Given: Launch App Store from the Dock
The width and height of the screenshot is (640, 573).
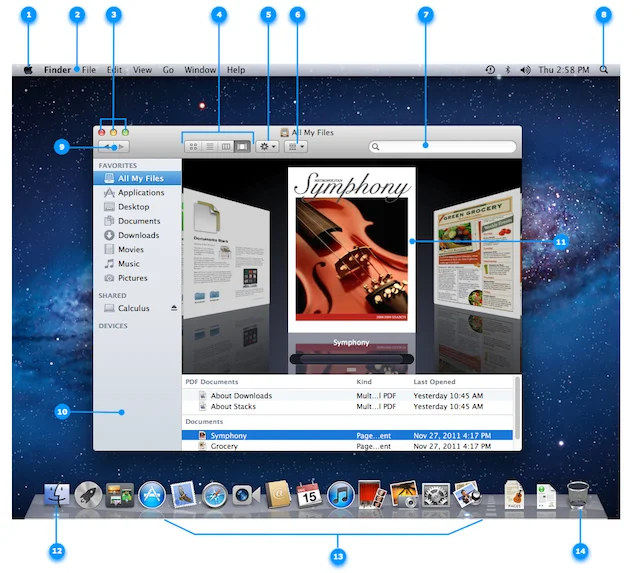Looking at the screenshot, I should pos(152,494).
